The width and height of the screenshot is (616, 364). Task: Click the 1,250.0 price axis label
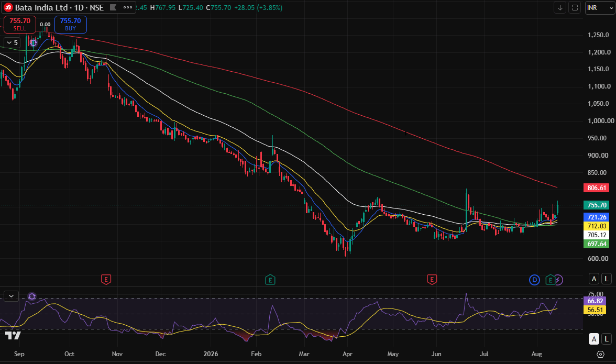(599, 35)
